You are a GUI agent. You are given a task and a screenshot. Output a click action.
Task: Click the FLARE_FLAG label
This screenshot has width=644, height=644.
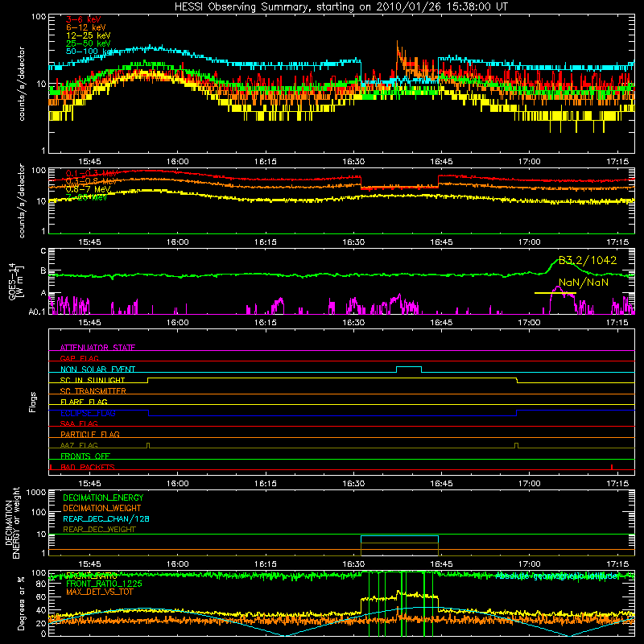84,402
